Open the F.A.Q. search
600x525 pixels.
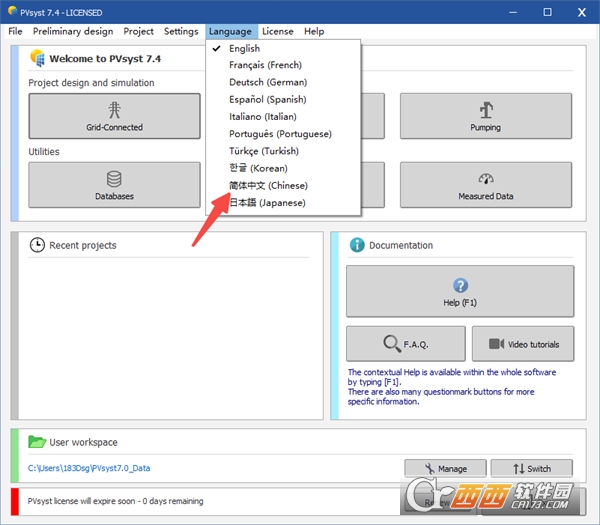406,344
